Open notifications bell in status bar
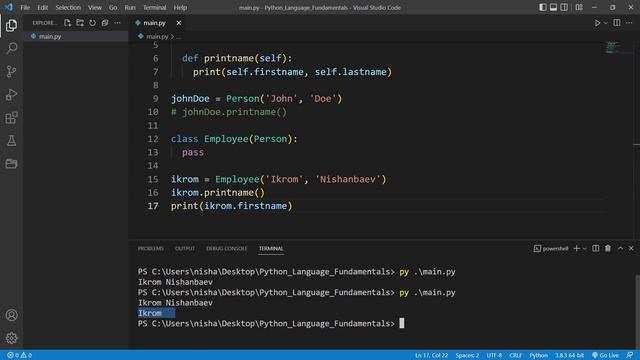The height and width of the screenshot is (360, 640). point(630,355)
